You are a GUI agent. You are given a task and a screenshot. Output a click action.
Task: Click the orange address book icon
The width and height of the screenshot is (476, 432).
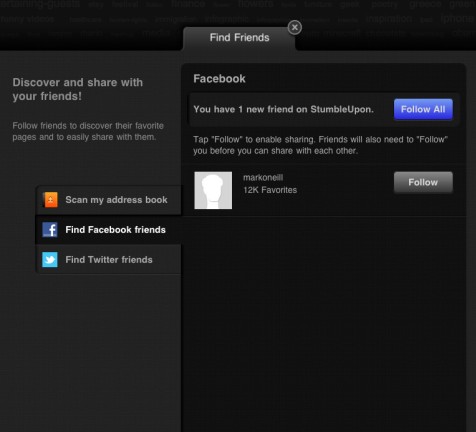point(50,200)
